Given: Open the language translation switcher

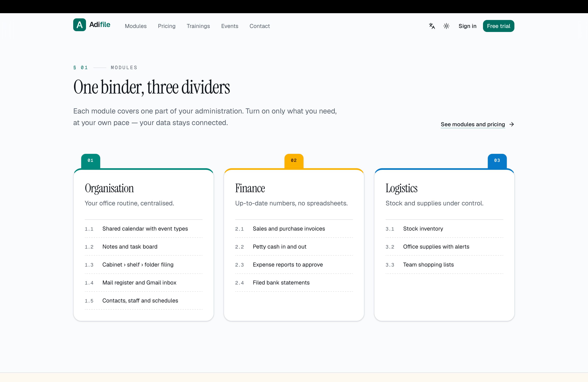Looking at the screenshot, I should 432,26.
